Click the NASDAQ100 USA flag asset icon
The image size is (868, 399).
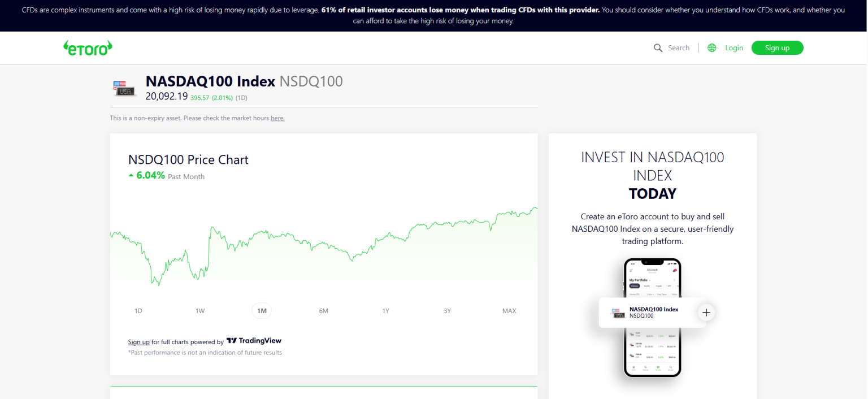point(125,89)
